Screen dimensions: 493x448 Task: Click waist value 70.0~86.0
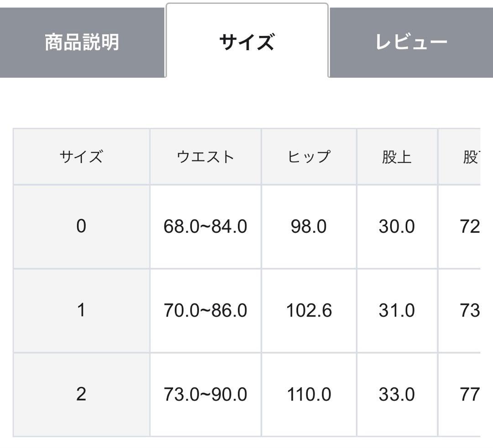click(x=205, y=311)
